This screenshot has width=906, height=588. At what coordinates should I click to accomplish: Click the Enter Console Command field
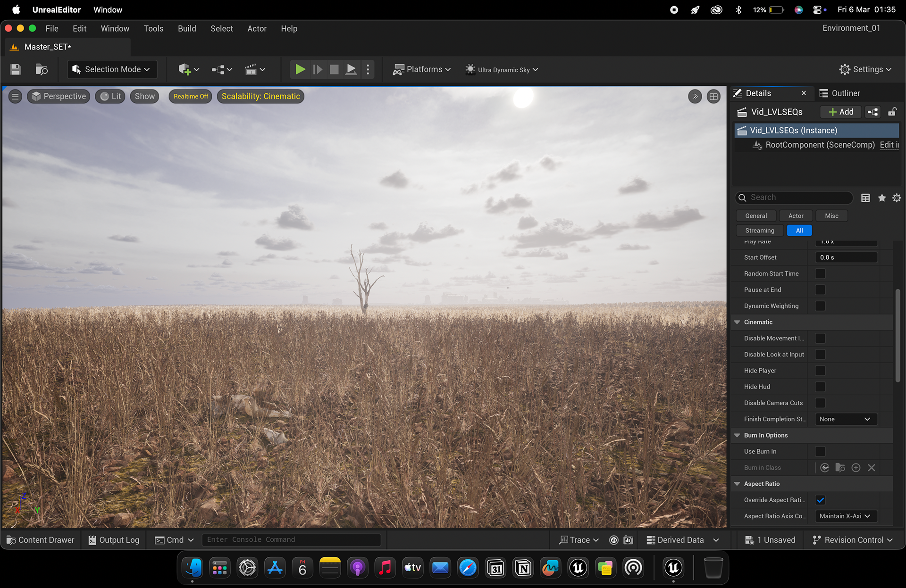coord(291,540)
